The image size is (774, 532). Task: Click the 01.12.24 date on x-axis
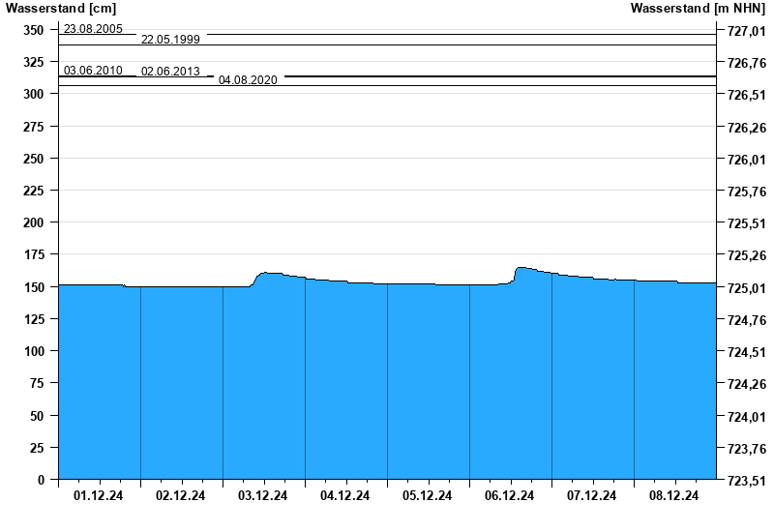[99, 496]
